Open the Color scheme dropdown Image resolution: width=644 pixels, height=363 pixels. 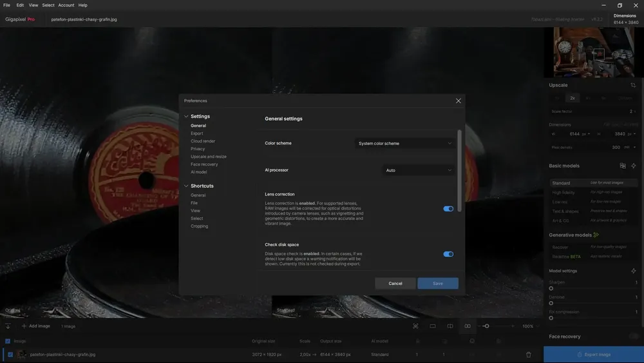(x=405, y=143)
